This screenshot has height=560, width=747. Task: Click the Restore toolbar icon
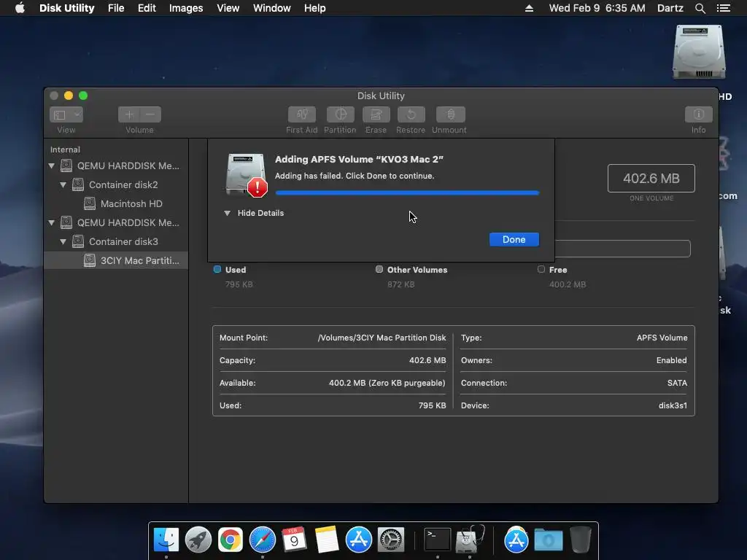[x=411, y=114]
